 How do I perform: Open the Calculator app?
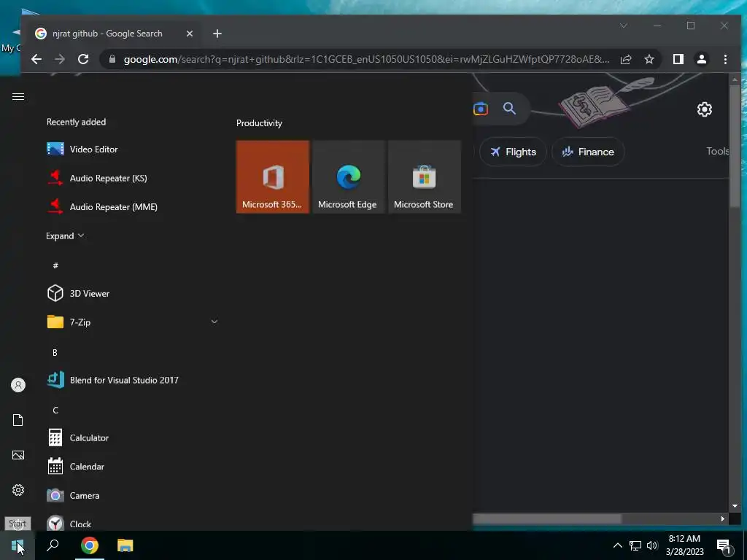[131, 437]
